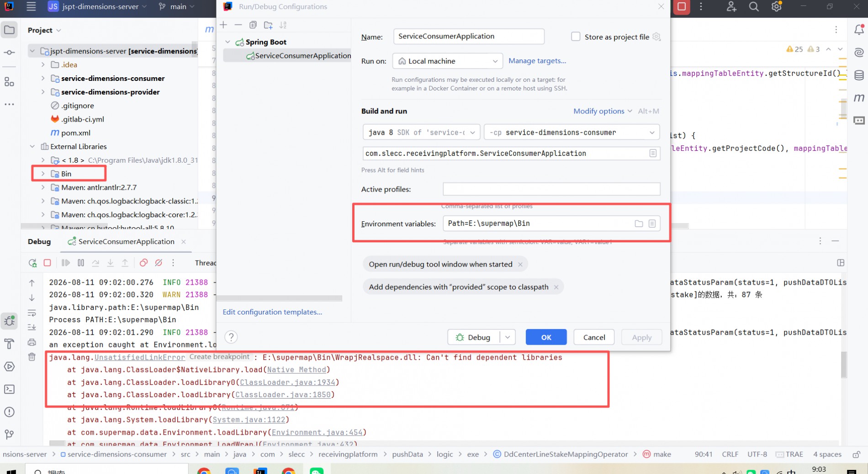Viewport: 868px width, 474px height.
Task: Click the browse folder icon in Environment variables
Action: point(639,224)
